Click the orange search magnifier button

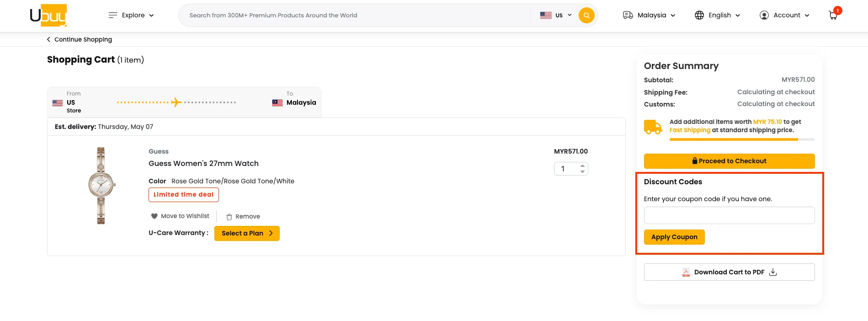[x=586, y=15]
